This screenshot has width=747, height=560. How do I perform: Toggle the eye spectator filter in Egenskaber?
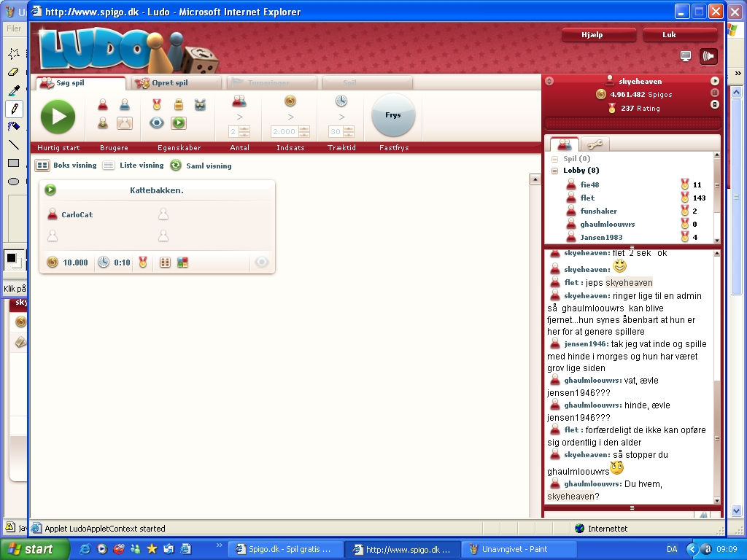(x=157, y=123)
